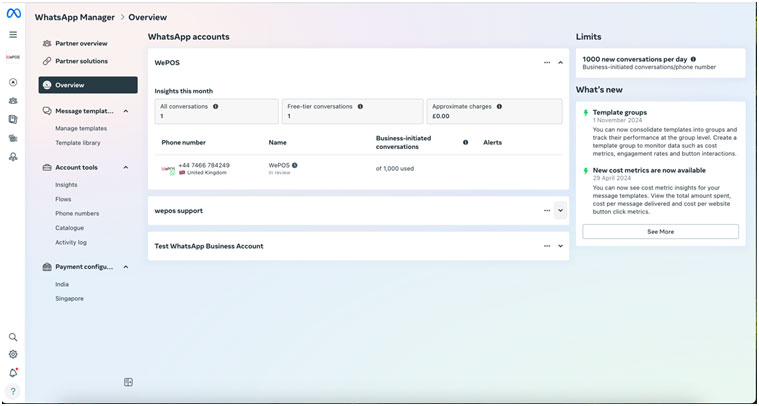The height and width of the screenshot is (406, 759).
Task: Open Activity log
Action: point(71,242)
